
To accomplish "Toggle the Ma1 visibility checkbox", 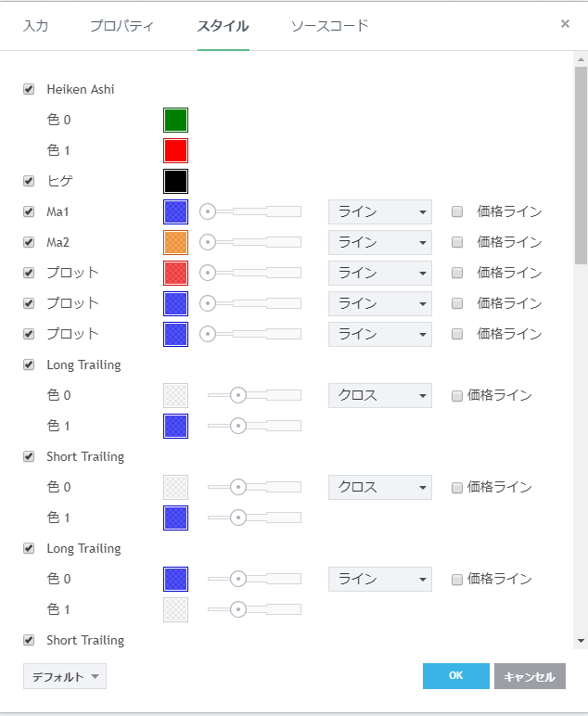I will coord(29,211).
